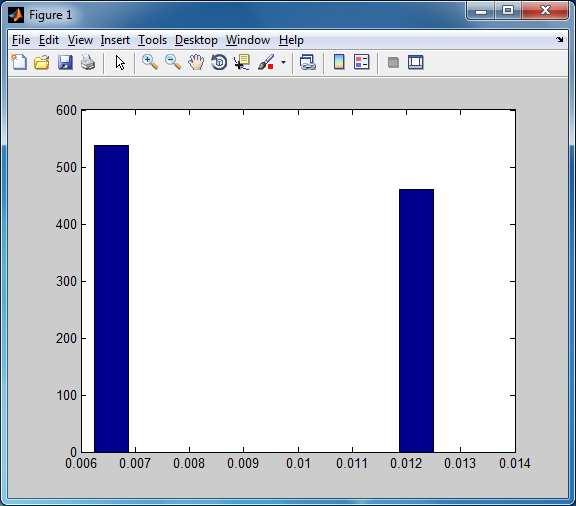Click the y-axis label 600

click(66, 110)
